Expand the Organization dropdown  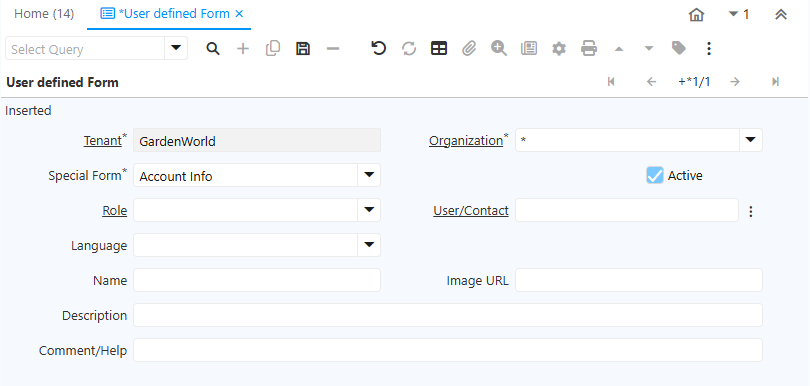pos(751,140)
